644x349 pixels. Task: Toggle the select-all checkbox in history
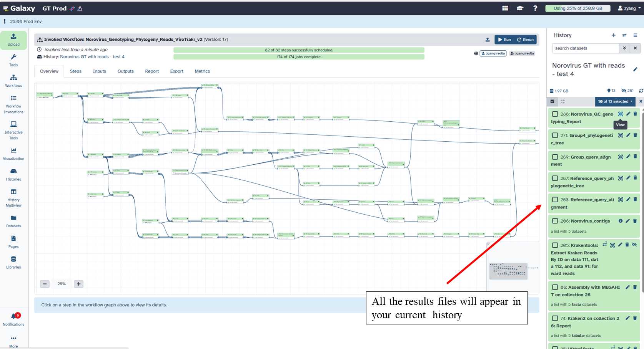point(552,101)
